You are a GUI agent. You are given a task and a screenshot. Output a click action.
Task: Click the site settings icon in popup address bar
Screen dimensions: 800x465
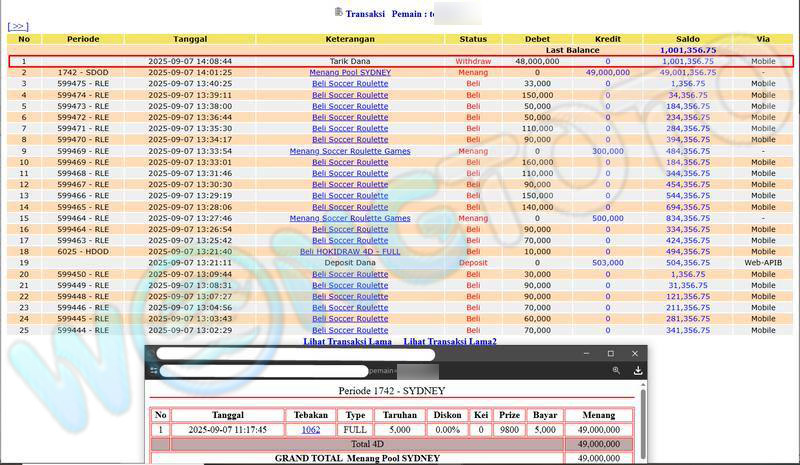pyautogui.click(x=154, y=370)
